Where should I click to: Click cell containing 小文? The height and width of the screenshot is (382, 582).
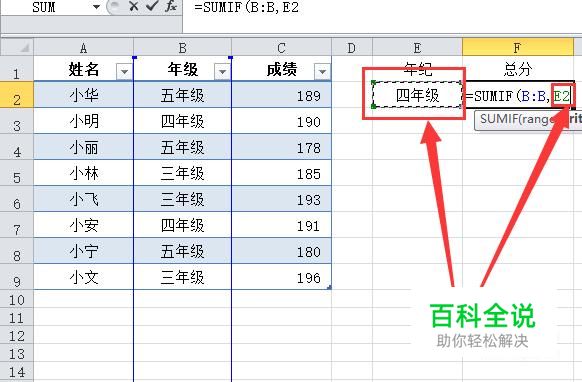coord(84,277)
